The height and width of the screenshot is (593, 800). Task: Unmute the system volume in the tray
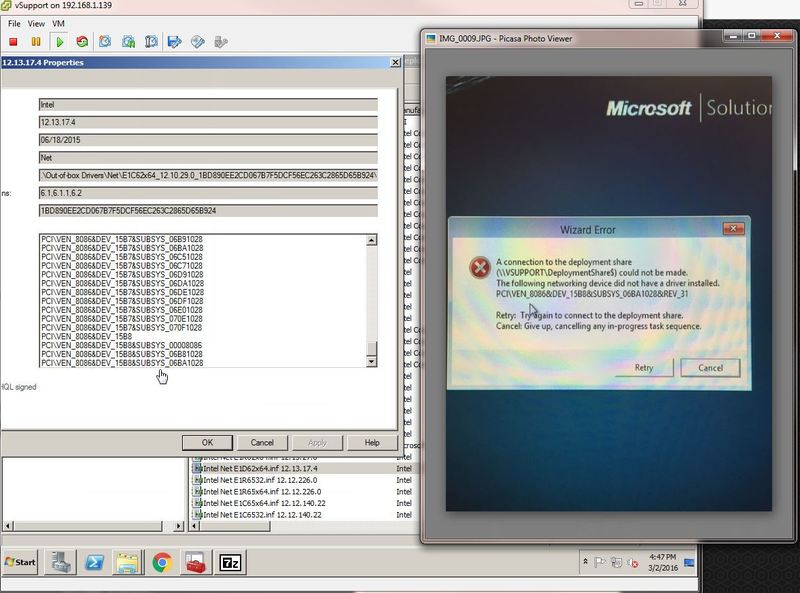click(x=631, y=562)
